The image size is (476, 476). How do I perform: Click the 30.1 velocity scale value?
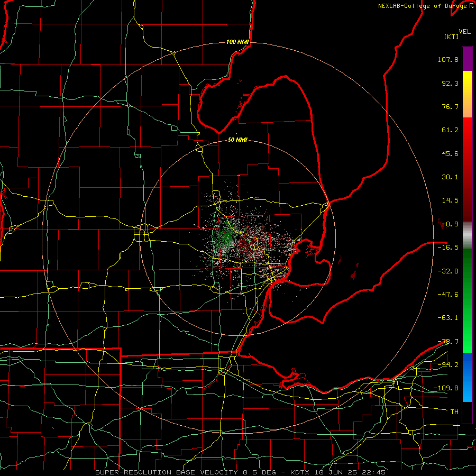point(450,177)
